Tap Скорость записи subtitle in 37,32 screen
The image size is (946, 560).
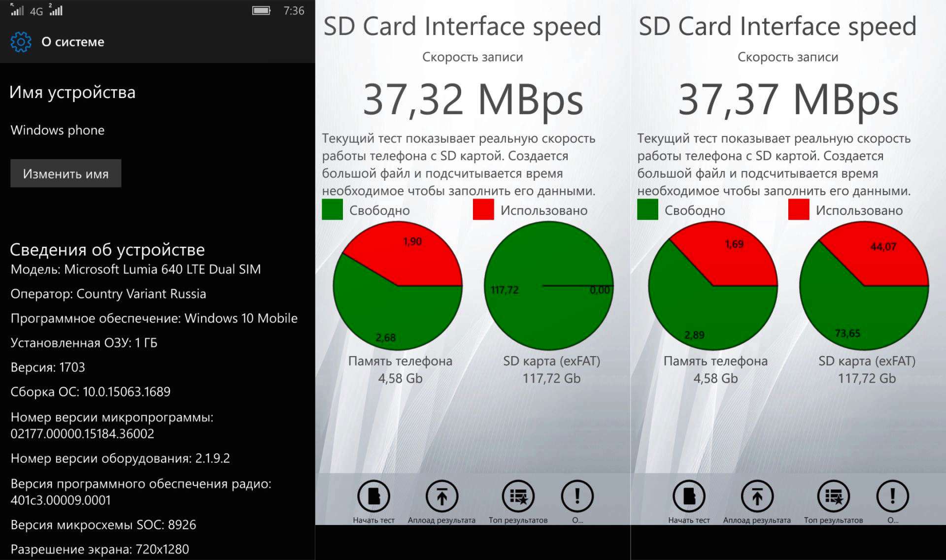(473, 57)
